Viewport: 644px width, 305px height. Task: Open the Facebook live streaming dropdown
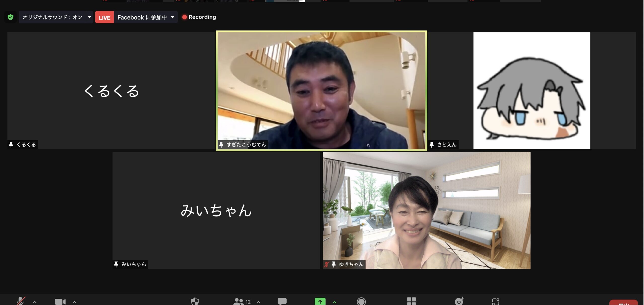(172, 17)
